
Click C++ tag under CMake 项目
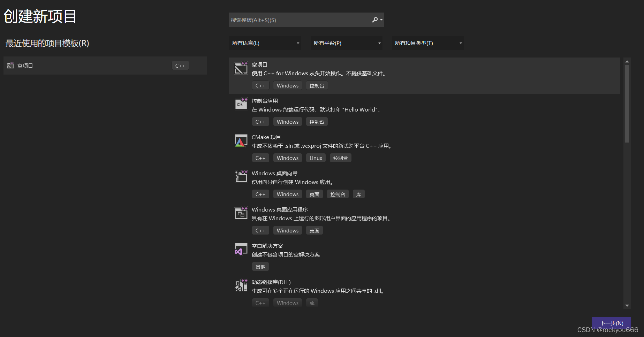click(260, 158)
